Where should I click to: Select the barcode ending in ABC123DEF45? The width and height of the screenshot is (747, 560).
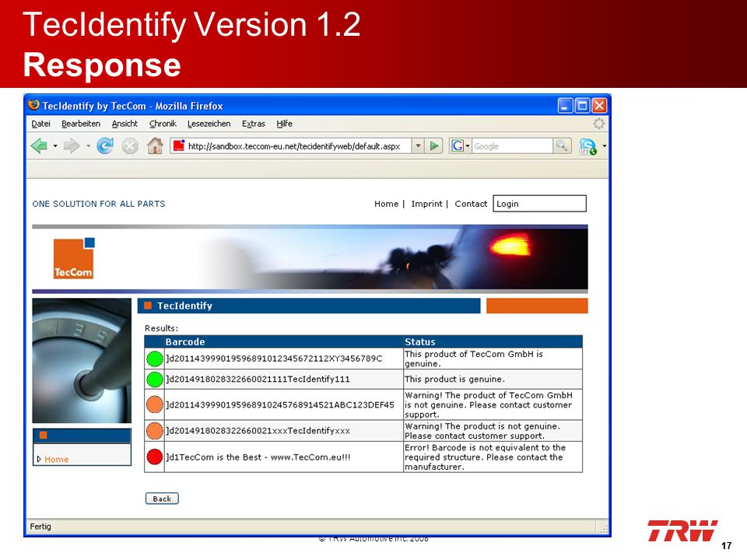280,405
